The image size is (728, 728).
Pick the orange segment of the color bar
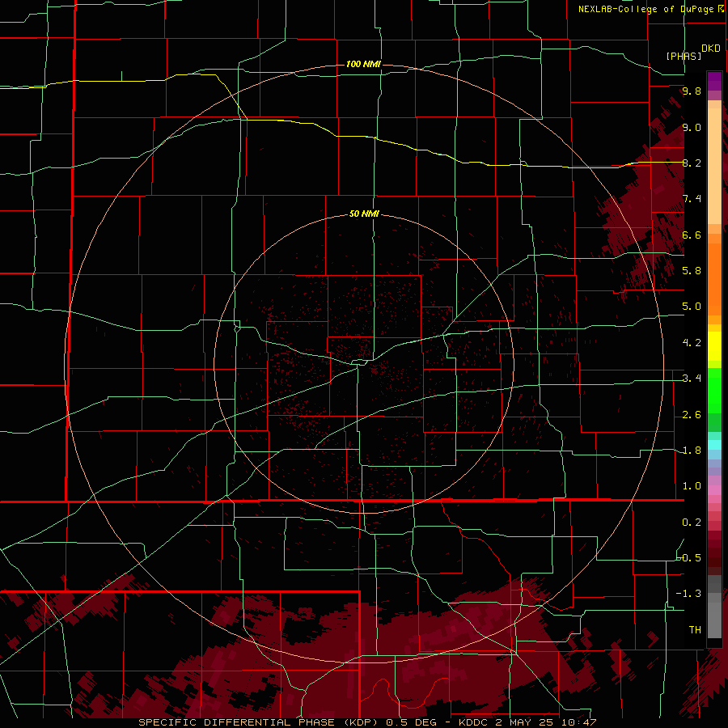coord(714,278)
